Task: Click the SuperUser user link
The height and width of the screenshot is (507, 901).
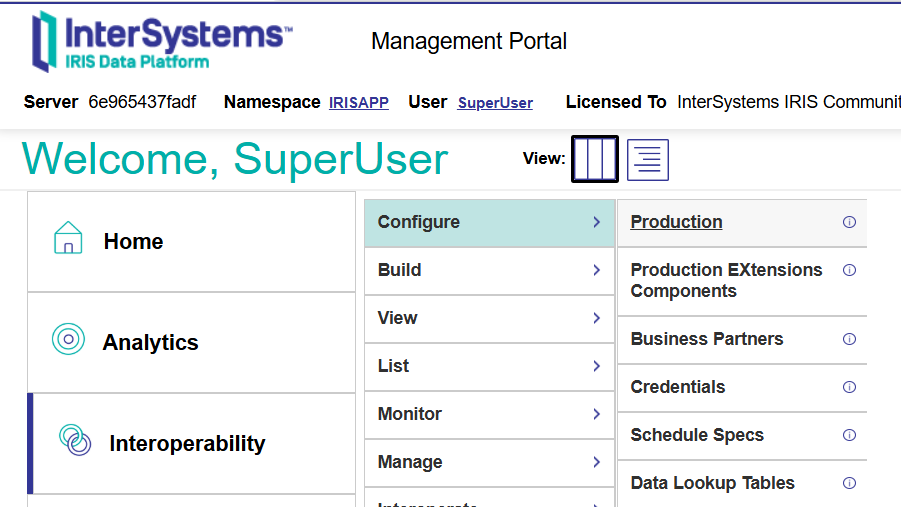Action: 495,102
